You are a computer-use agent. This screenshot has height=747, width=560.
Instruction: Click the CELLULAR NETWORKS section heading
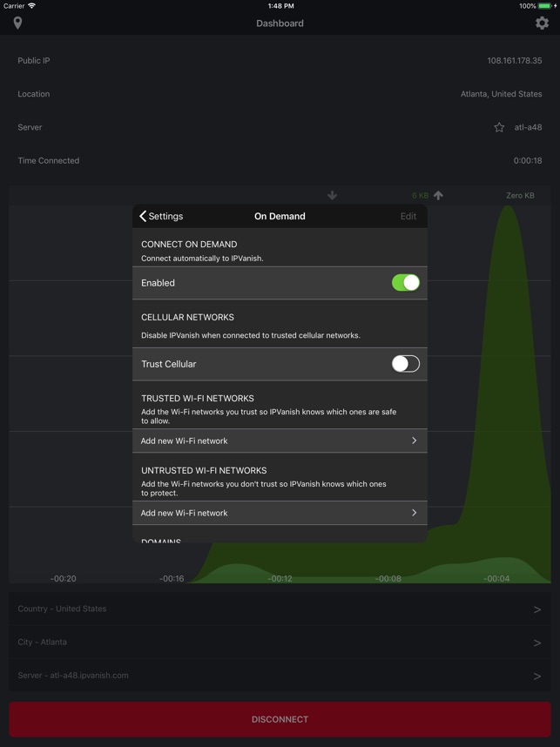188,317
